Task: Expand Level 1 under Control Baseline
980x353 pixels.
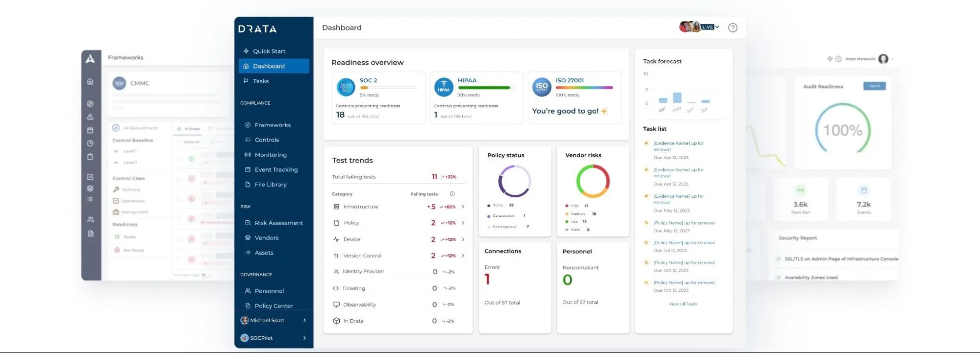Action: pos(116,151)
